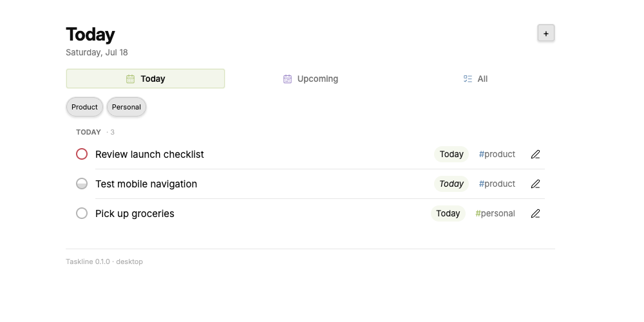This screenshot has height=322, width=644.
Task: Open the All tasks tab
Action: click(x=475, y=79)
